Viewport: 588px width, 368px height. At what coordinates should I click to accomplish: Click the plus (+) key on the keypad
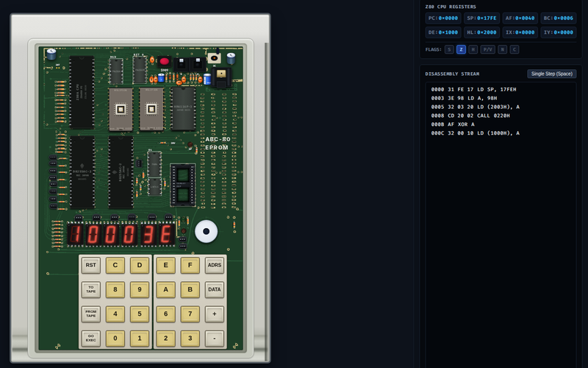[x=215, y=314]
